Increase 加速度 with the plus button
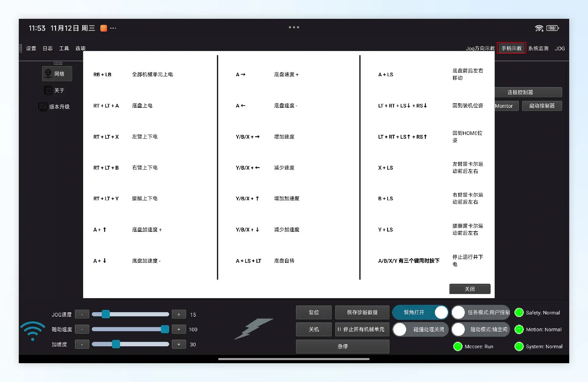The height and width of the screenshot is (382, 588). [x=179, y=344]
